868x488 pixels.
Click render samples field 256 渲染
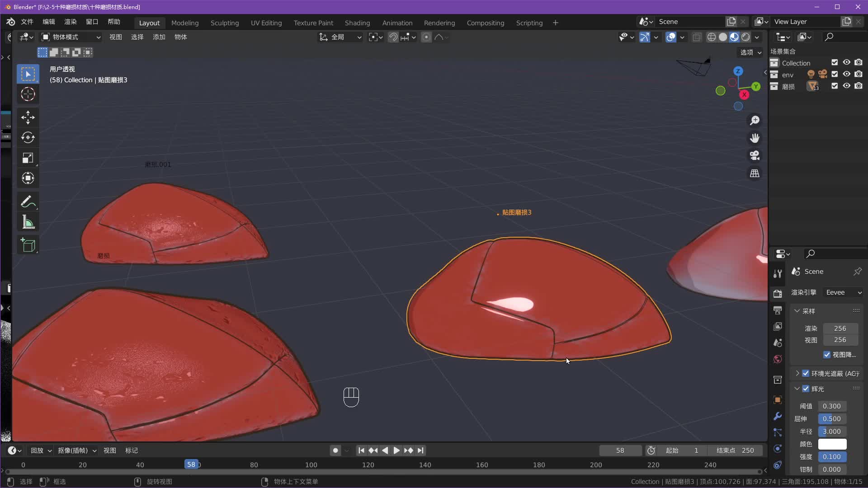pyautogui.click(x=840, y=328)
